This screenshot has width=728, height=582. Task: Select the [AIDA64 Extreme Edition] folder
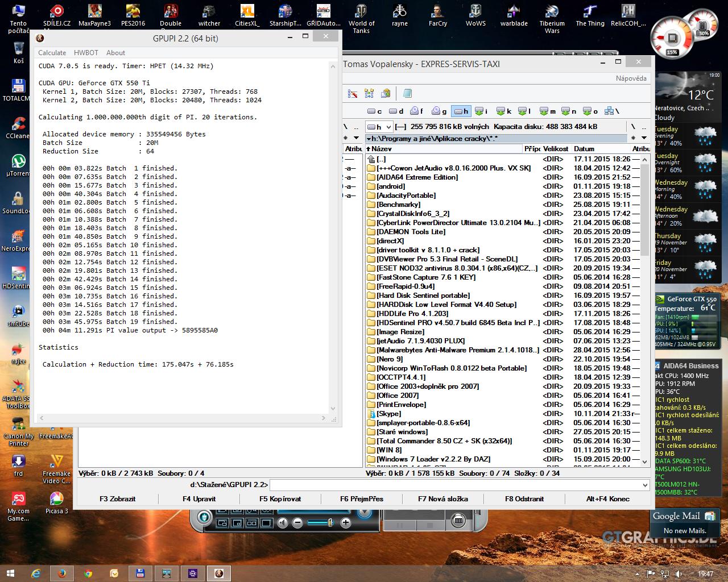tap(417, 177)
